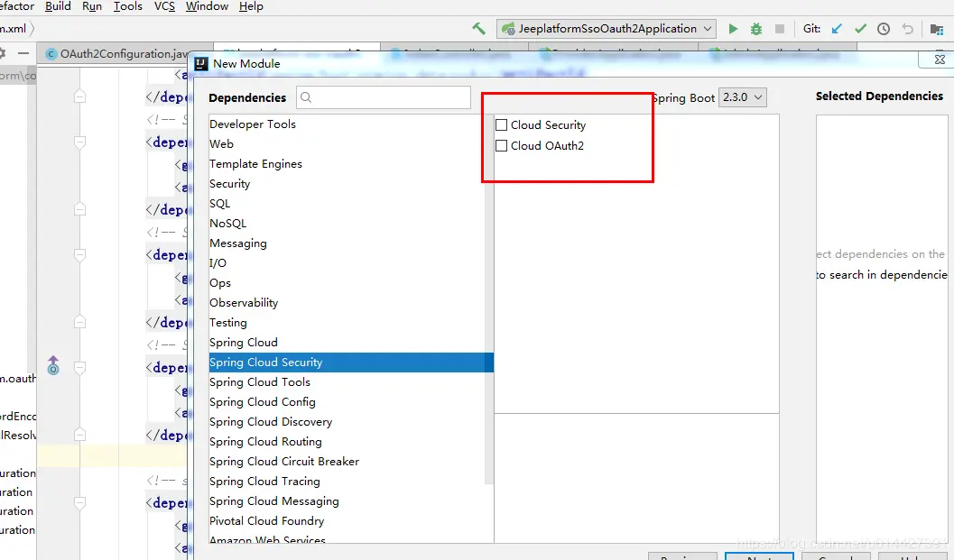
Task: Commit changes with Git green checkmark icon
Action: 860,29
